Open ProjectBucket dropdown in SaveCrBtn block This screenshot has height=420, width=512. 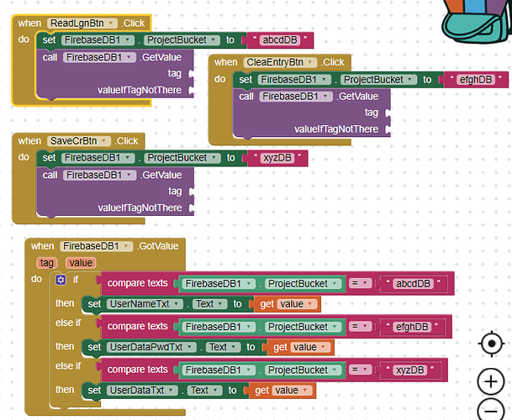click(x=182, y=158)
